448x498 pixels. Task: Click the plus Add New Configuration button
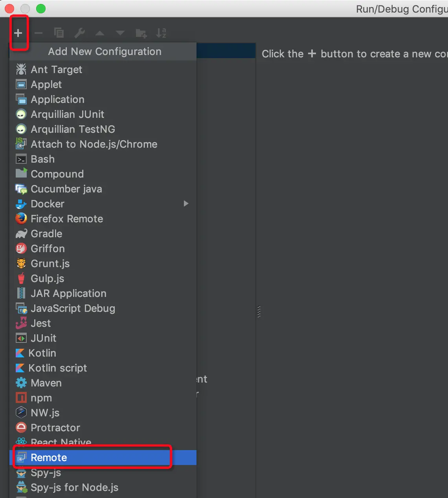click(x=18, y=33)
